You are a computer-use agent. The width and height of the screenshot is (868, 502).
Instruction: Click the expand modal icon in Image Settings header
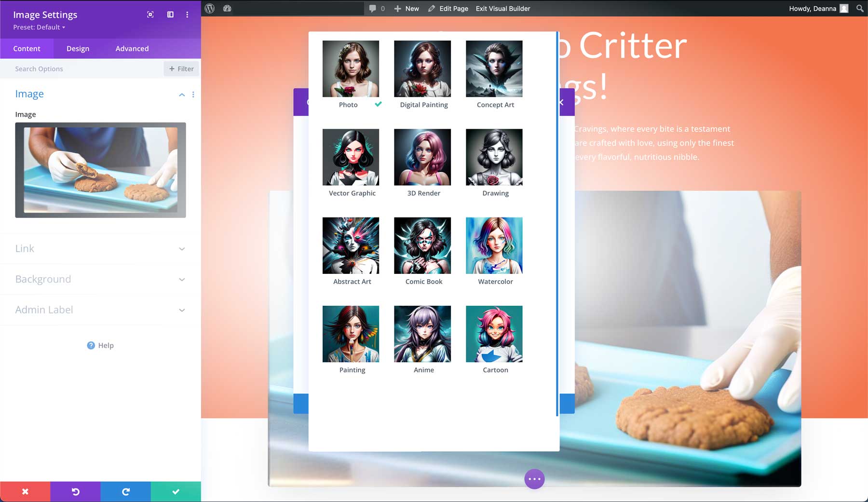[x=150, y=14]
